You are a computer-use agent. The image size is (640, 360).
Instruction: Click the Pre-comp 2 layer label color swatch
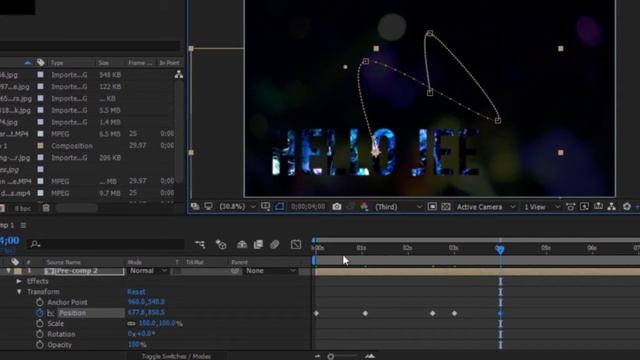coord(18,271)
